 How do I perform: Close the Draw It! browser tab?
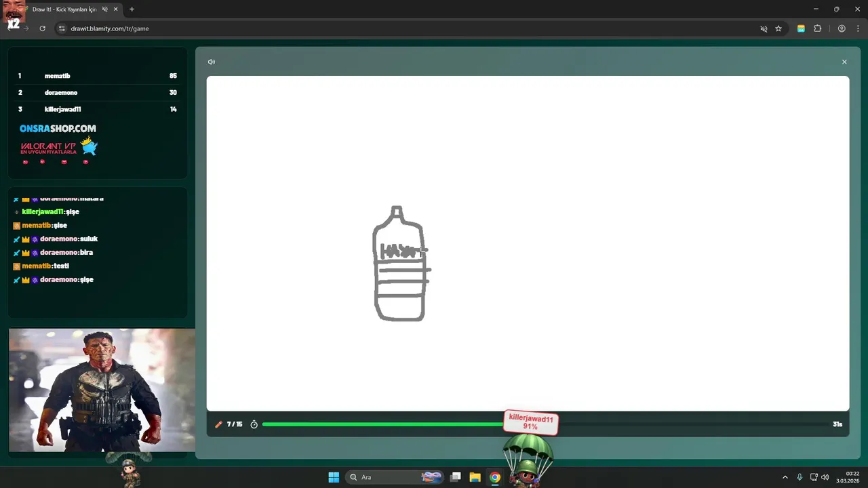pos(116,9)
